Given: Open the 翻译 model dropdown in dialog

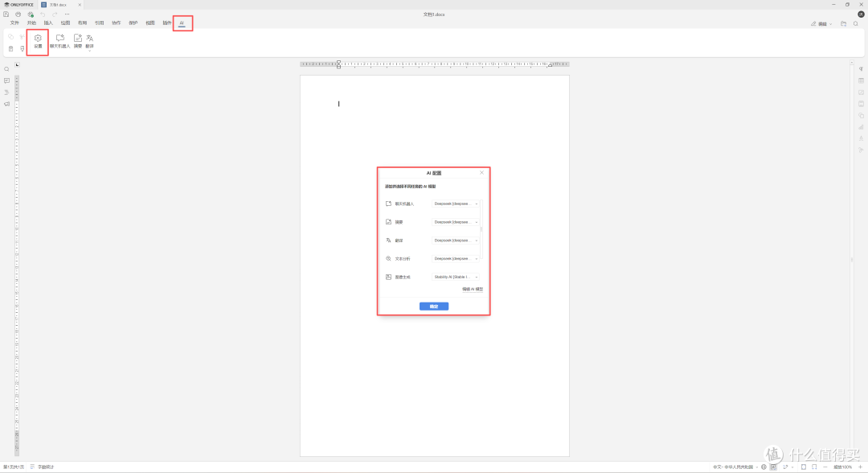Looking at the screenshot, I should click(x=456, y=241).
